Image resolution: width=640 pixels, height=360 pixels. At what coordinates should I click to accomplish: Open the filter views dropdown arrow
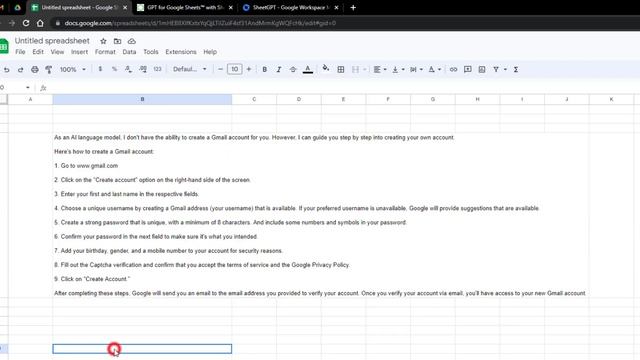pyautogui.click(x=505, y=70)
